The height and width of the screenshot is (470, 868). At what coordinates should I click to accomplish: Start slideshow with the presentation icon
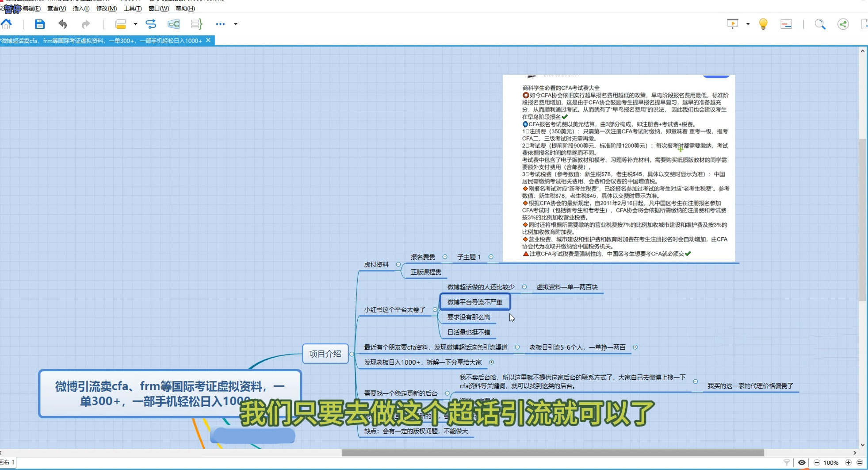[732, 24]
